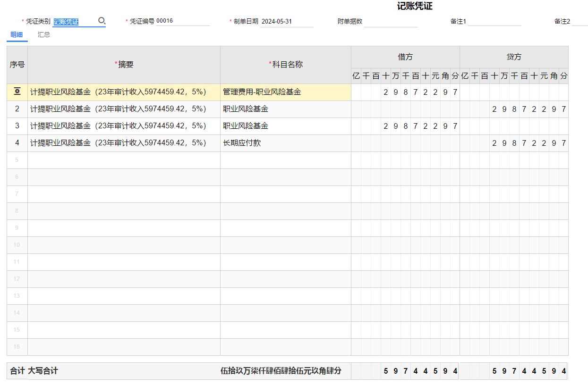This screenshot has height=385, width=588.
Task: Click the 长期应付款 account cell
Action: (285, 143)
